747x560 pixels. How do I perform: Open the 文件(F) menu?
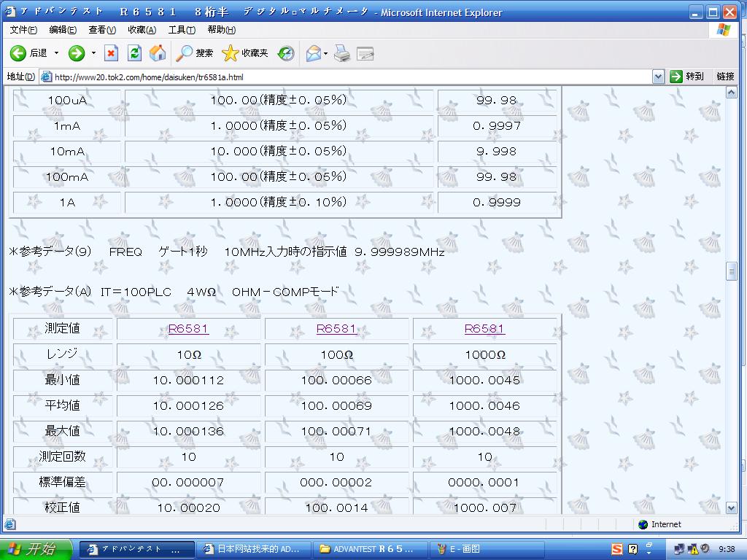click(x=23, y=30)
